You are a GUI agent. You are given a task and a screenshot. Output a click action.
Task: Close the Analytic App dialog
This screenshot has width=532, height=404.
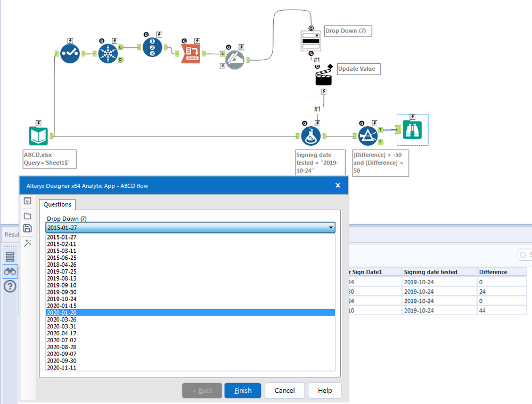[338, 185]
